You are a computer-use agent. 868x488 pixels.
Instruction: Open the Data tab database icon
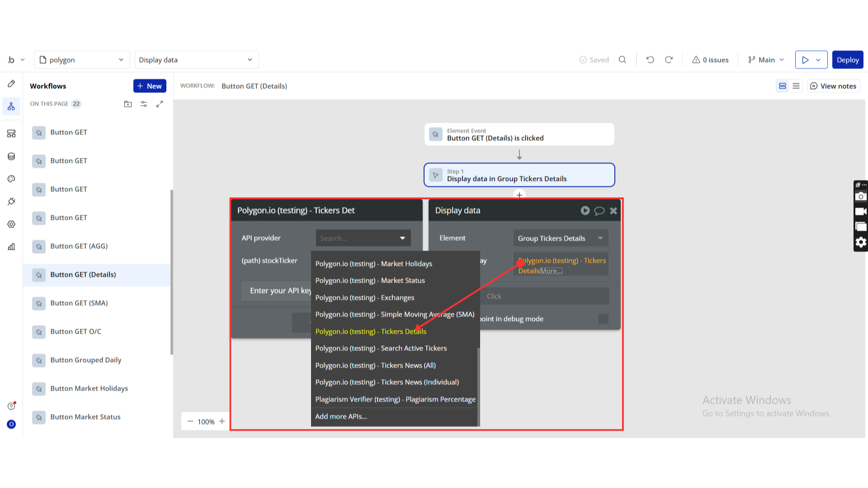click(x=11, y=156)
